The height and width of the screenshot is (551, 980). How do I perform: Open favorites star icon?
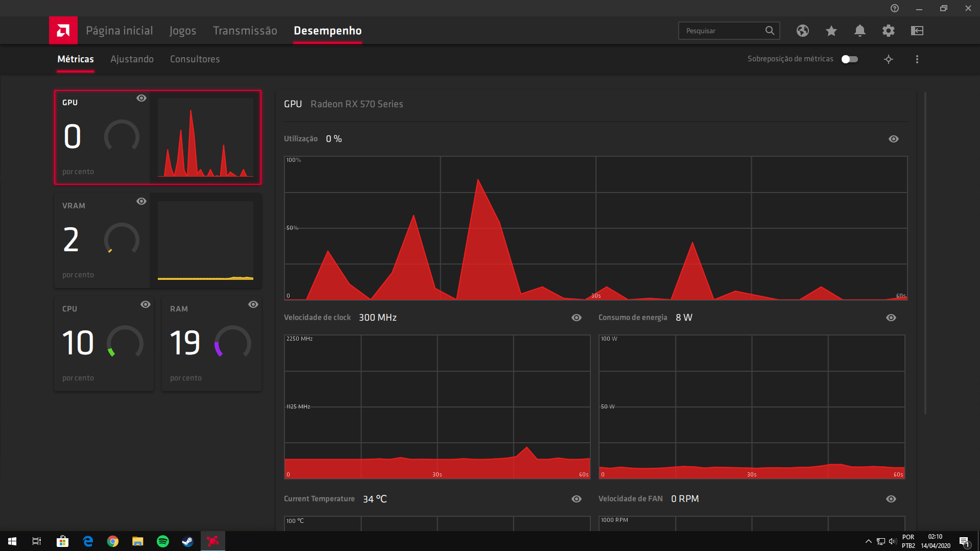(831, 31)
